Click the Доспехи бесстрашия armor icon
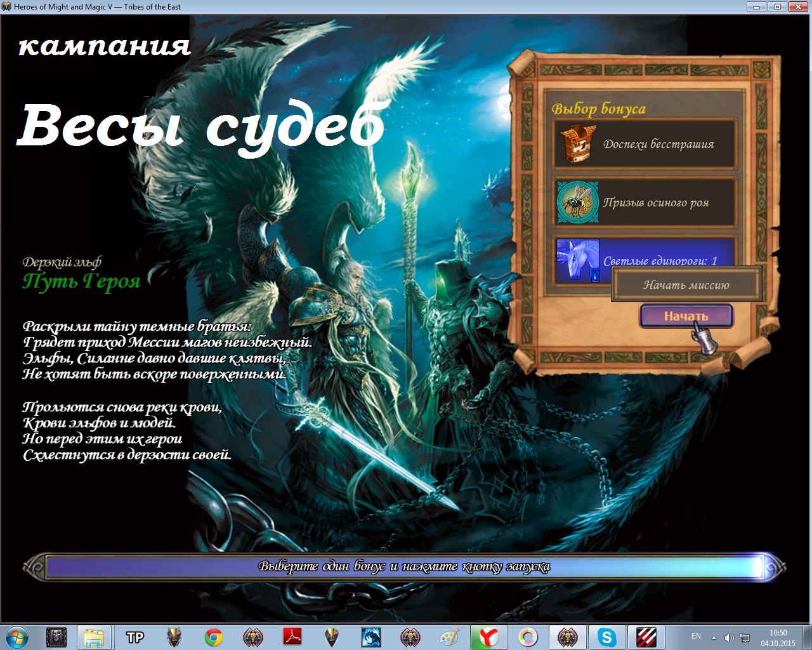Screen dimensions: 812x650 (578, 144)
